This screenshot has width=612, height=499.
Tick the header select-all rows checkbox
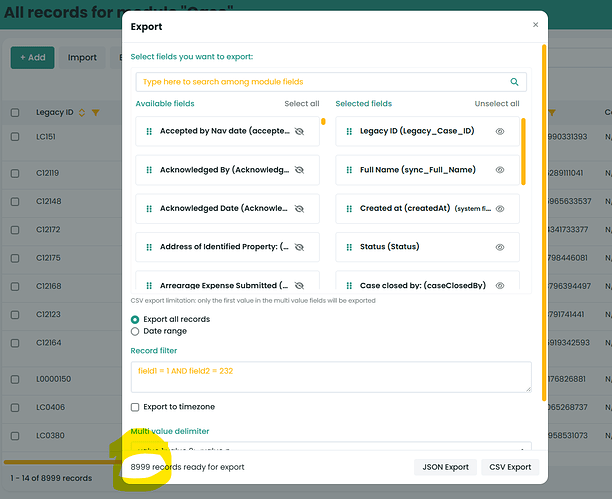coord(15,113)
